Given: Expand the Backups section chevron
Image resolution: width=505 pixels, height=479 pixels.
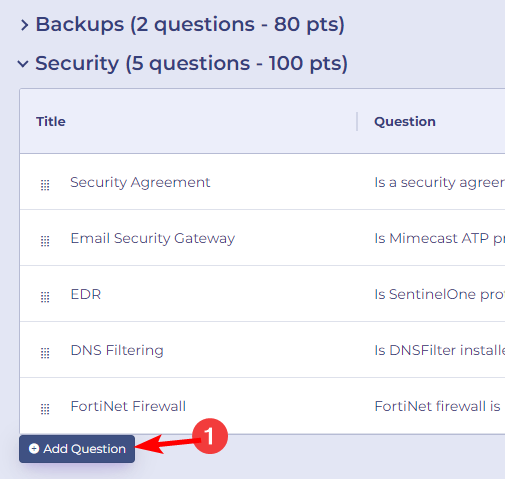Looking at the screenshot, I should (x=24, y=25).
